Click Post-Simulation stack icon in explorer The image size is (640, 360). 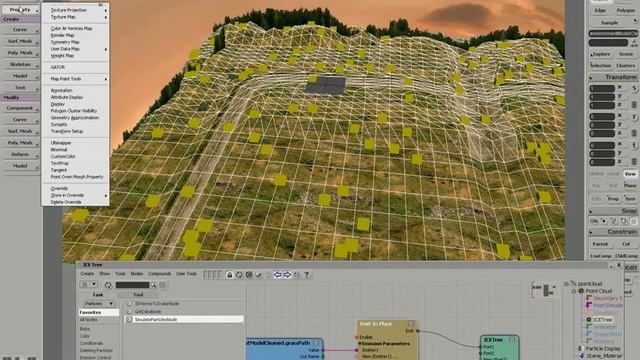click(589, 305)
